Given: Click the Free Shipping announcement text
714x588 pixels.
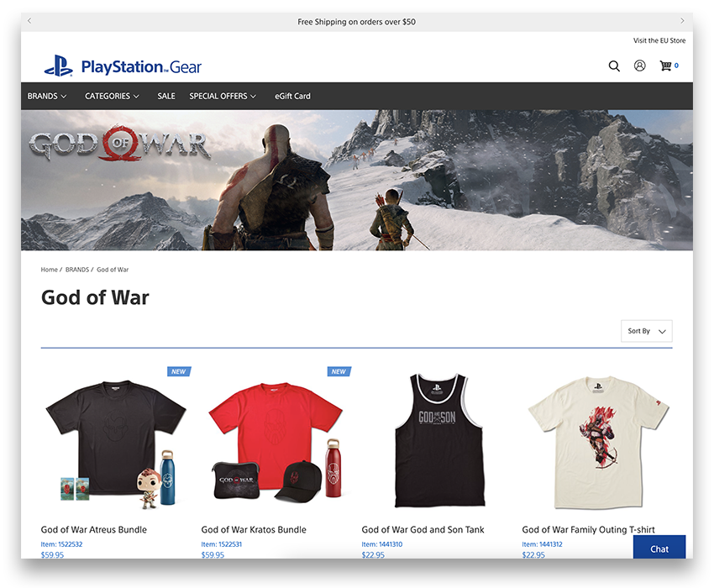Looking at the screenshot, I should pyautogui.click(x=356, y=21).
